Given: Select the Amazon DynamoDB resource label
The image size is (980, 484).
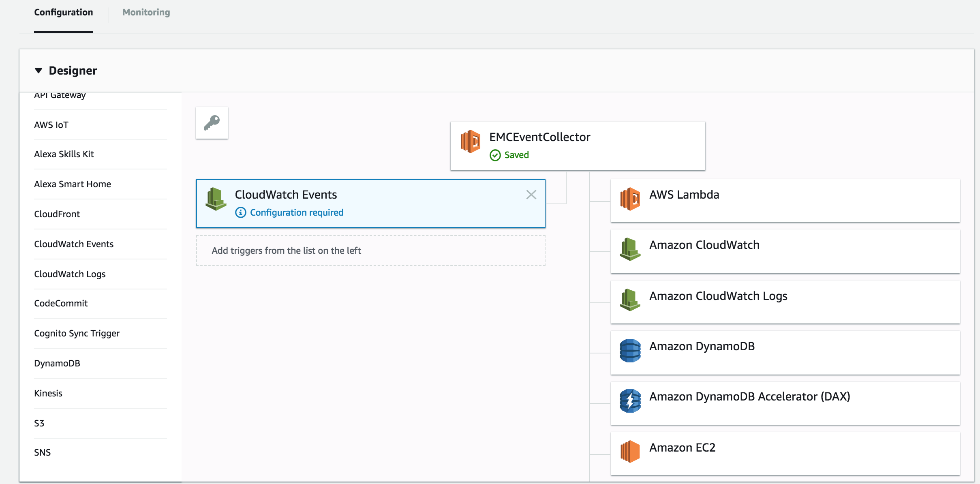Looking at the screenshot, I should click(702, 346).
